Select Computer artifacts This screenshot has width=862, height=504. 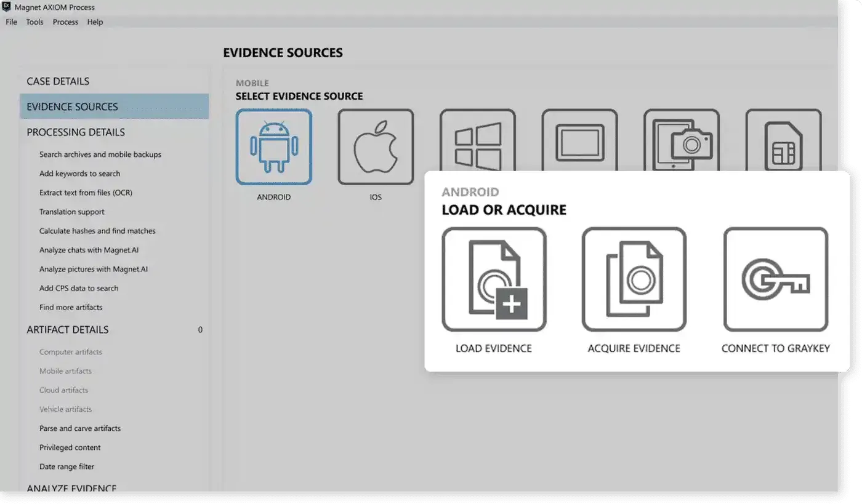click(x=71, y=352)
